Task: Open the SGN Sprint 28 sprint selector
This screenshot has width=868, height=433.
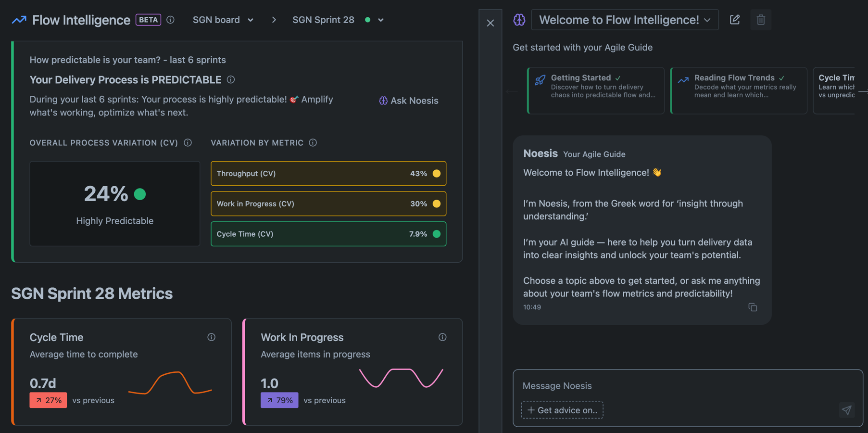Action: (338, 20)
